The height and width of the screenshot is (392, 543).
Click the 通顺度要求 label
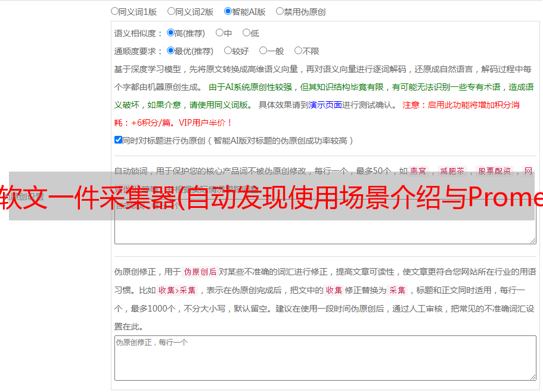(138, 51)
